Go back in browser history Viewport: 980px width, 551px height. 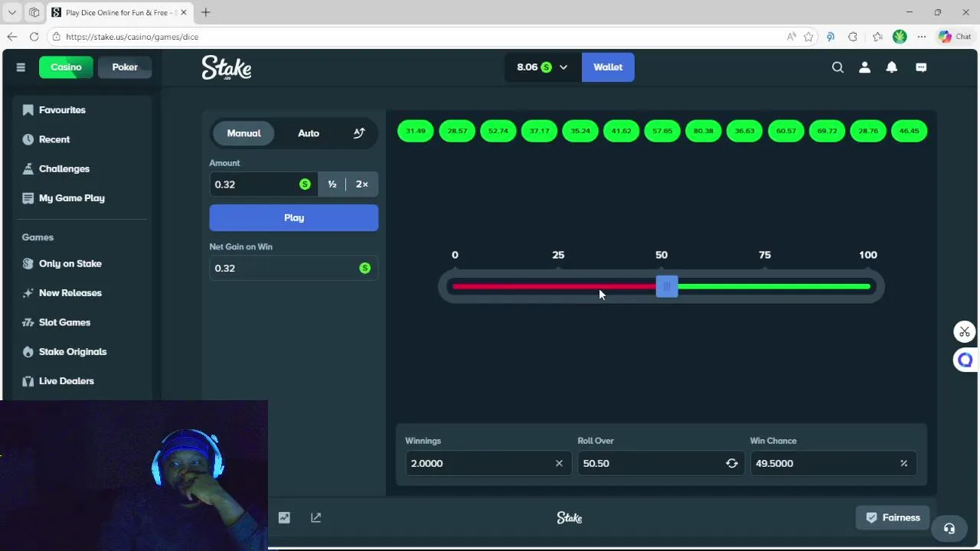[x=12, y=37]
